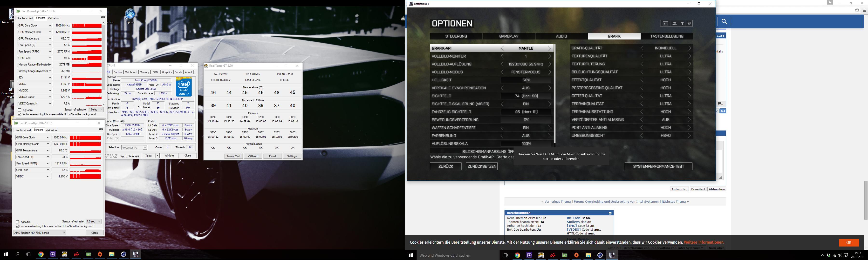The width and height of the screenshot is (868, 260).
Task: Uncheck continue refreshing in lower GPU-Z window
Action: (x=18, y=226)
